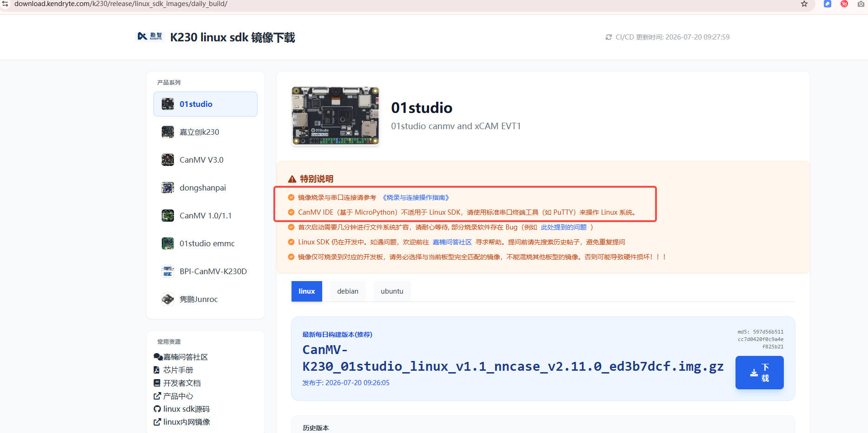Click the 01studio board icon in the sidebar
The height and width of the screenshot is (433, 868).
(x=168, y=104)
